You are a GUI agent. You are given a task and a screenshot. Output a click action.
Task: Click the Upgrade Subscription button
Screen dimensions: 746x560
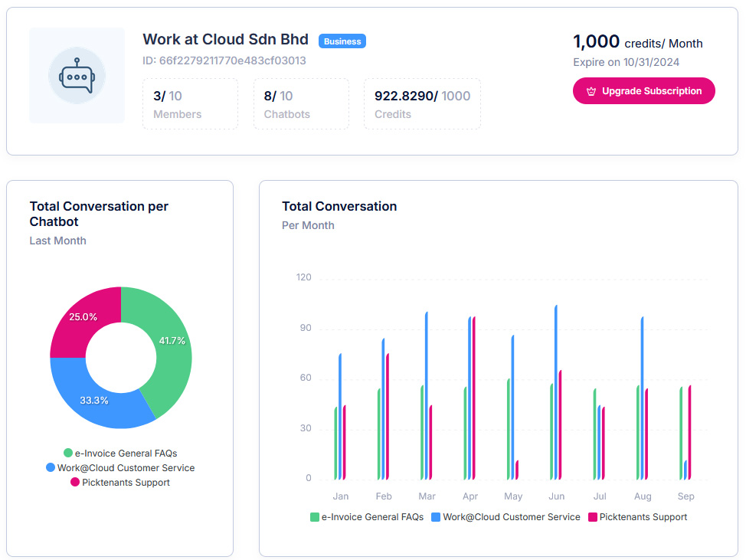click(x=643, y=91)
